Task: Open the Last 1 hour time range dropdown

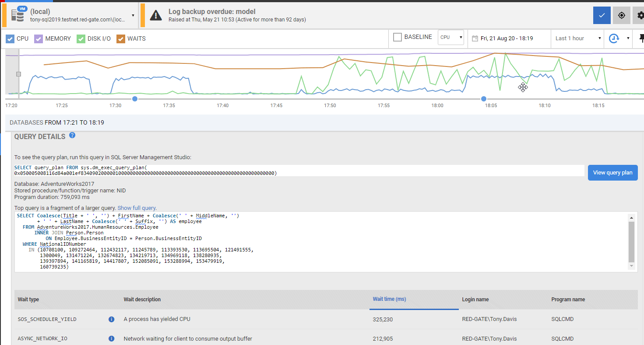Action: click(x=577, y=38)
